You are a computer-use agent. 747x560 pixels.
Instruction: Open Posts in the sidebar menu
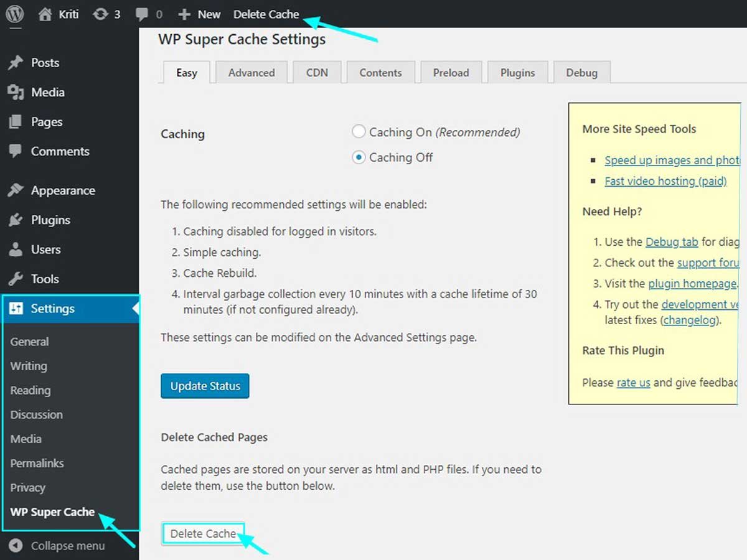click(x=45, y=63)
